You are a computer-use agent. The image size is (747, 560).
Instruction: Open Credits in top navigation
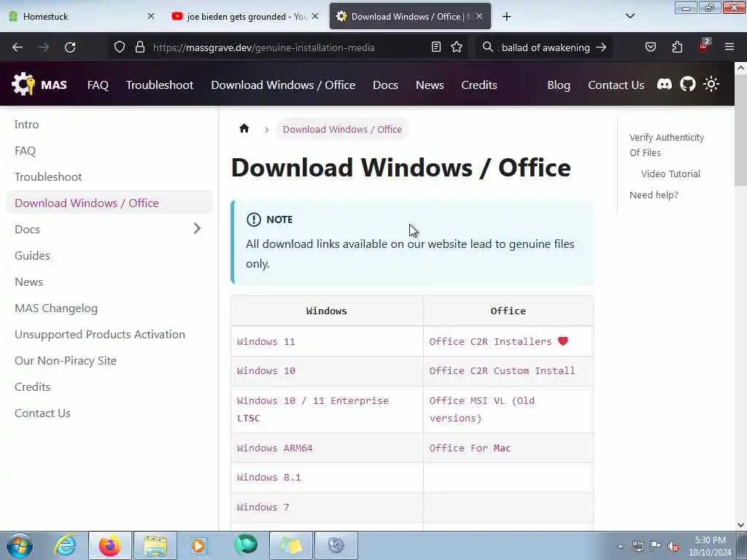tap(479, 85)
